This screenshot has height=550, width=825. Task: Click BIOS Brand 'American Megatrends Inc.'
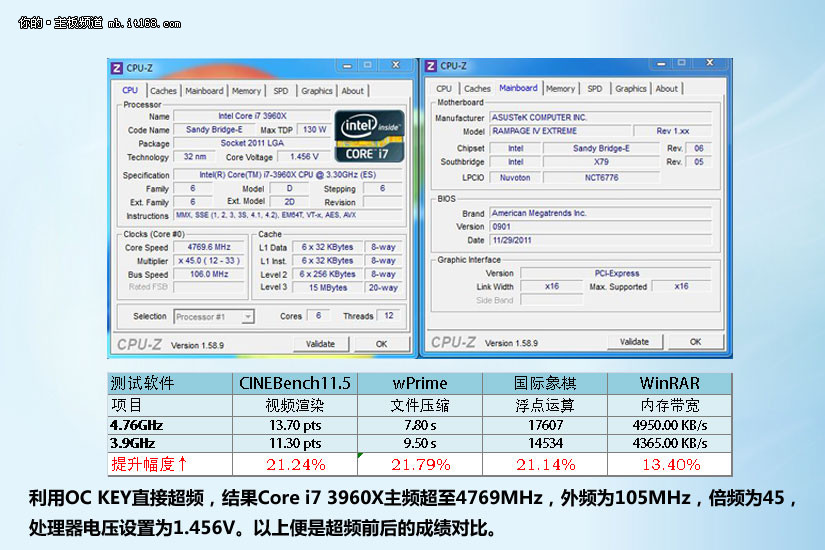coord(600,213)
